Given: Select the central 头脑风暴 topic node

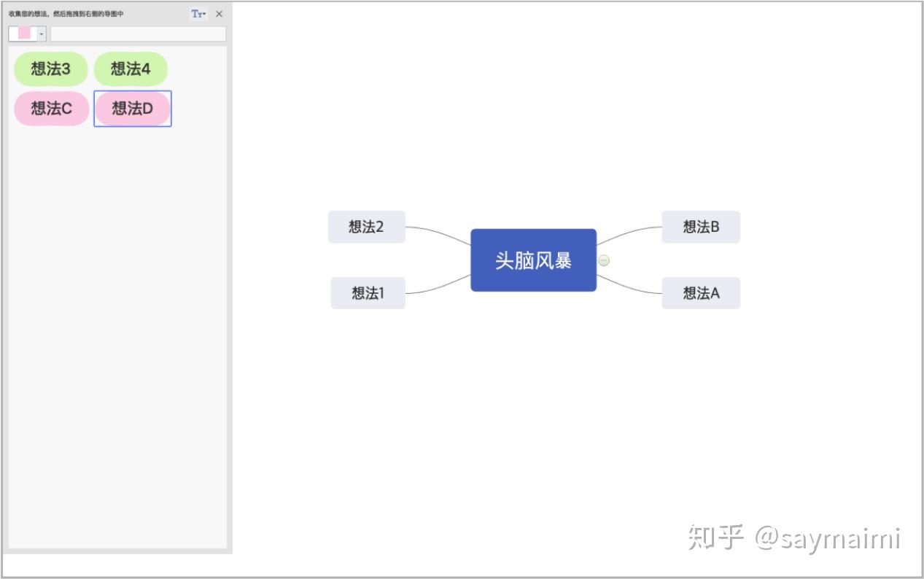Looking at the screenshot, I should point(533,259).
